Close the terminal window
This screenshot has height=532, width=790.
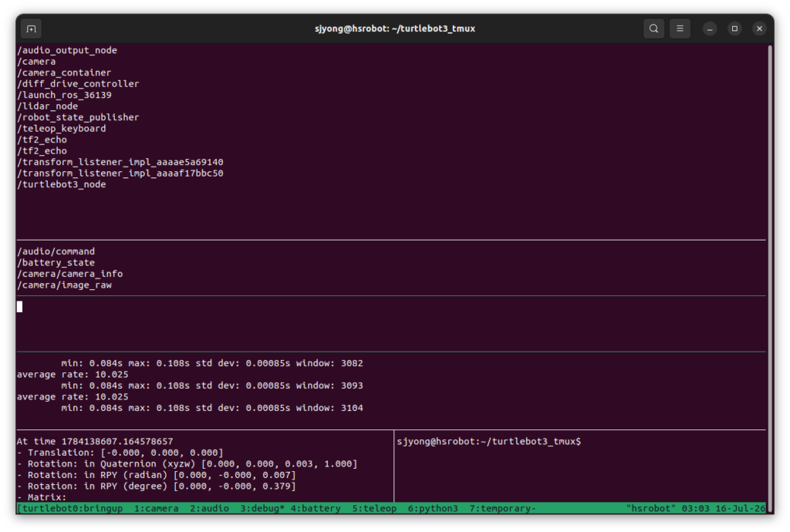coord(759,29)
